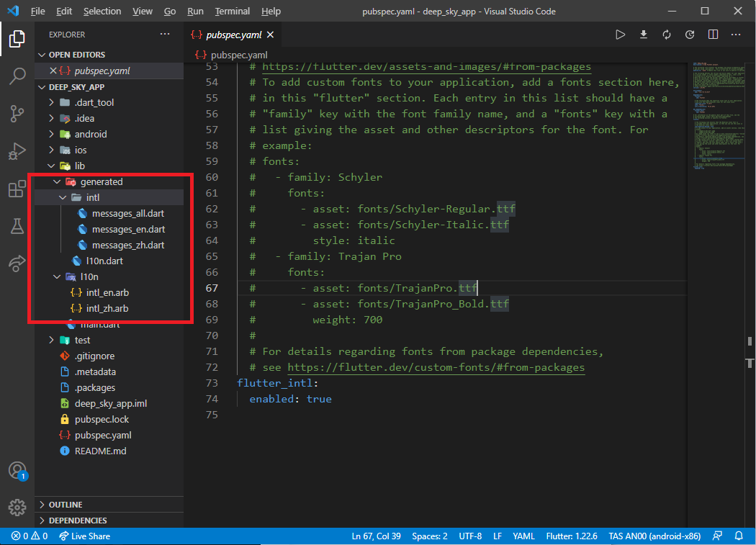
Task: Expand the ios folder
Action: point(52,150)
